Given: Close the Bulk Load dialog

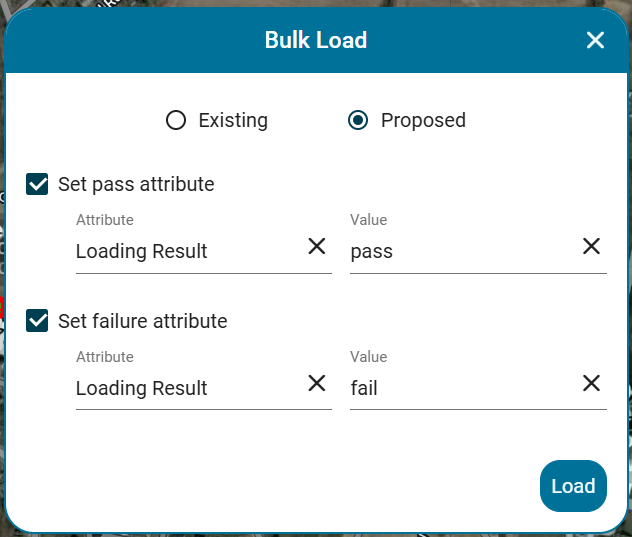Looking at the screenshot, I should (595, 40).
